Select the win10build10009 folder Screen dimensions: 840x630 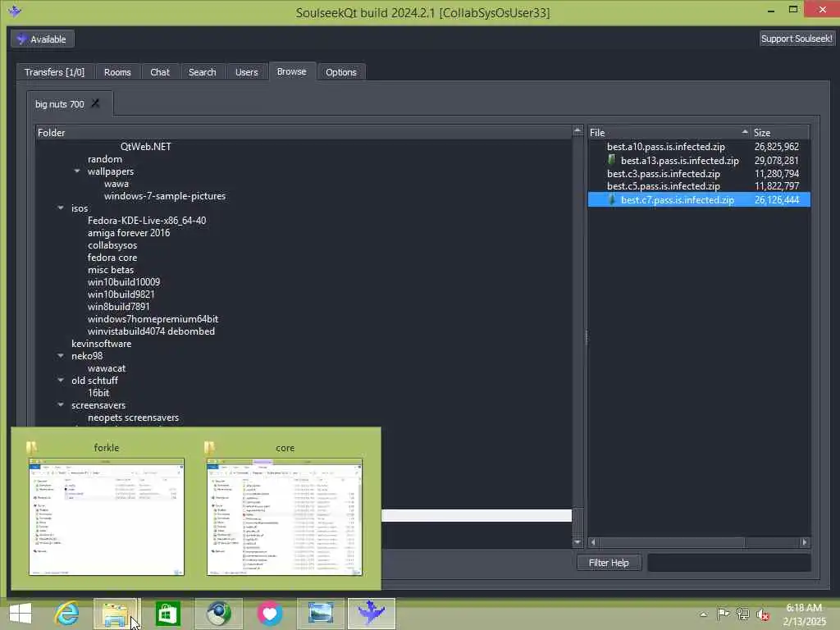(124, 282)
